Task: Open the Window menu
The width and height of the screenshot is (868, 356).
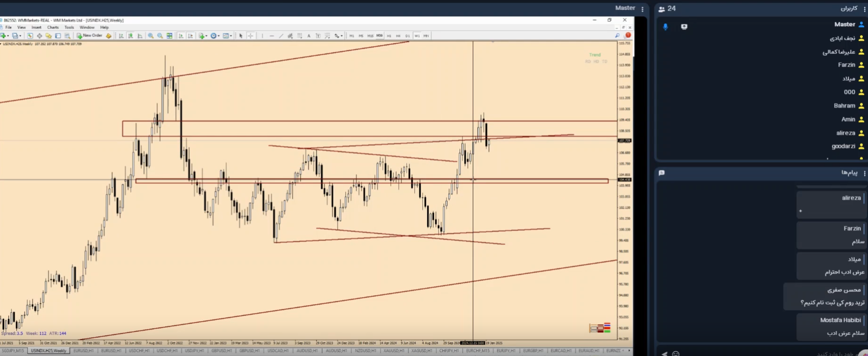Action: [87, 27]
